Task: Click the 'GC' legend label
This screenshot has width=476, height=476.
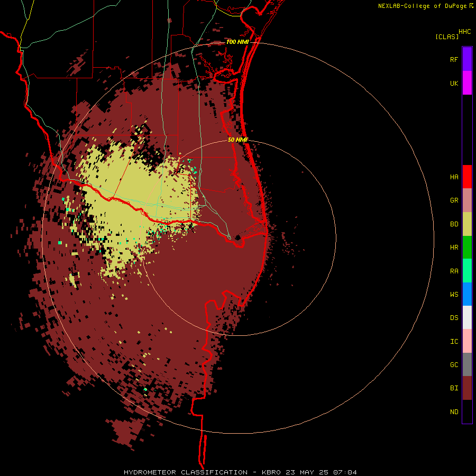Action: pos(454,365)
